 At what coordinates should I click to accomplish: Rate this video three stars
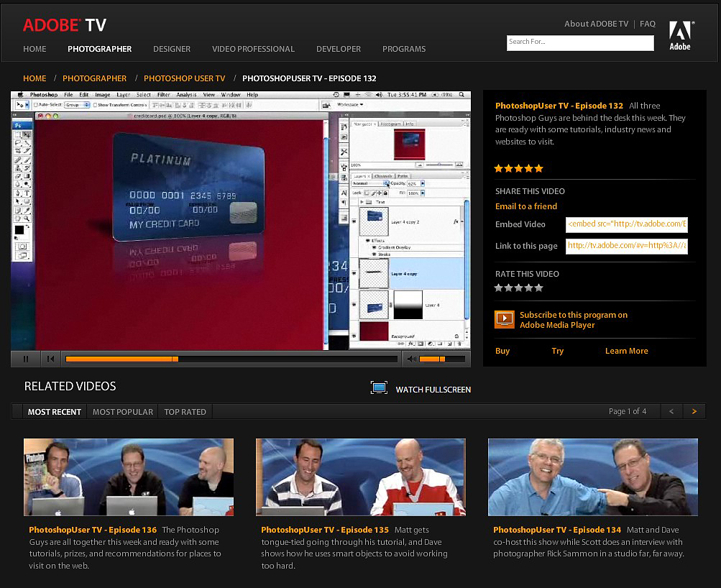tap(519, 288)
